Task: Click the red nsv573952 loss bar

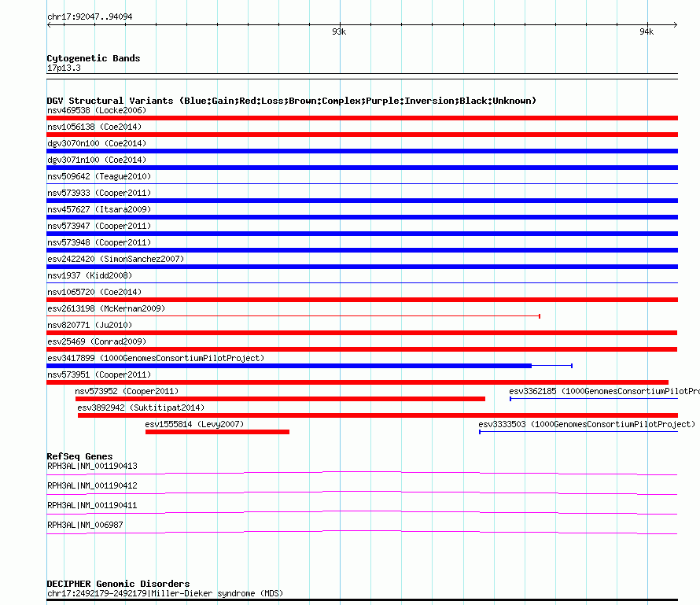Action: tap(280, 399)
